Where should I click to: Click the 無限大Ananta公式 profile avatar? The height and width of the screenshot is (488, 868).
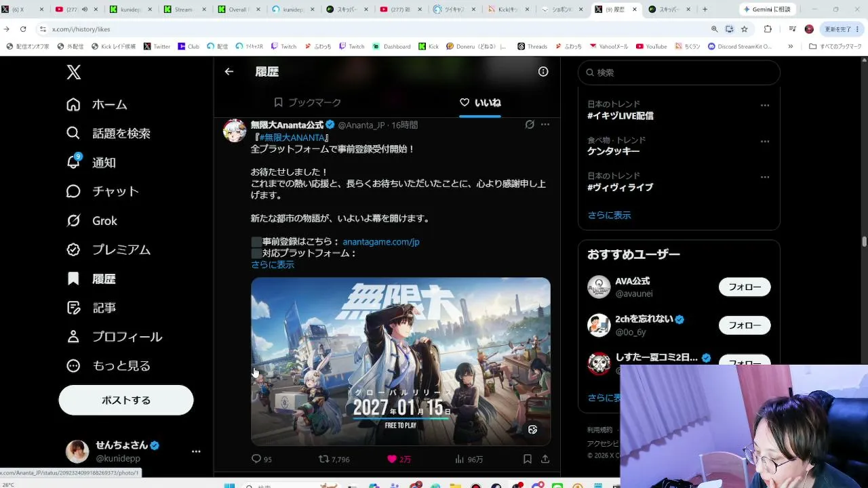coord(235,130)
